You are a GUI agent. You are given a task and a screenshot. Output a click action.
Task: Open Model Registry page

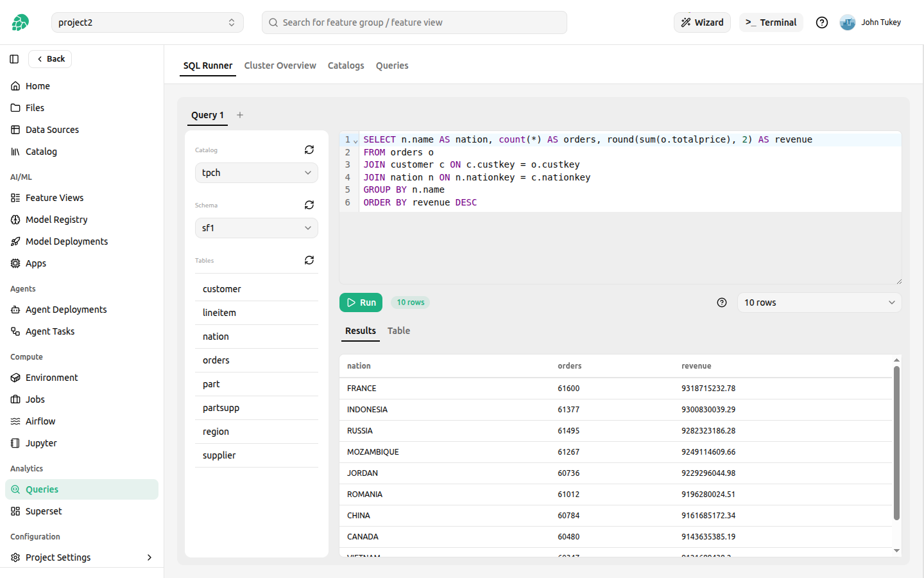pos(81,220)
